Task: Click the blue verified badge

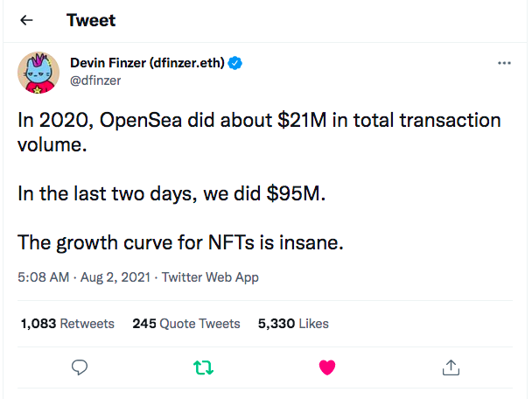Action: coord(234,63)
